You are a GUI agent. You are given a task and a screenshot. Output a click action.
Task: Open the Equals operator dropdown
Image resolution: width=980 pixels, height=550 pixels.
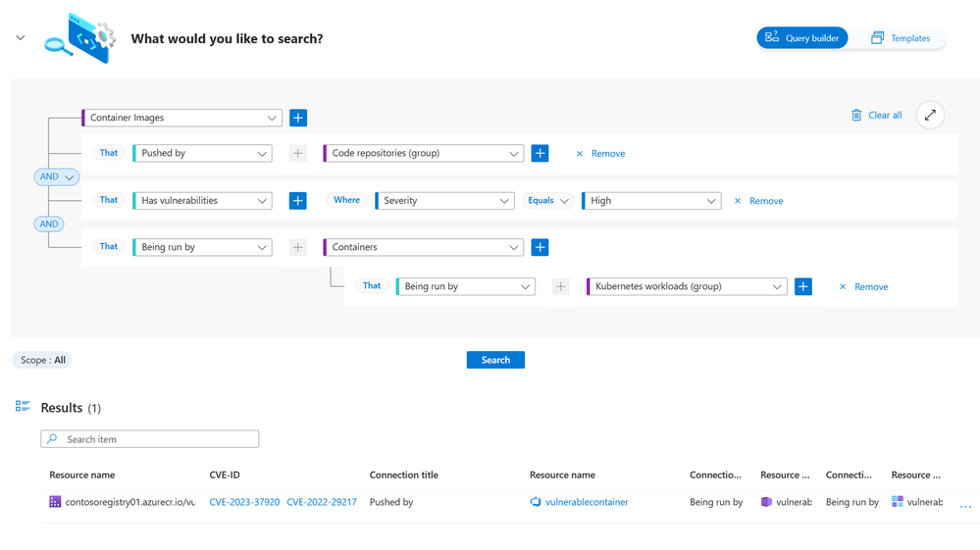click(x=547, y=200)
